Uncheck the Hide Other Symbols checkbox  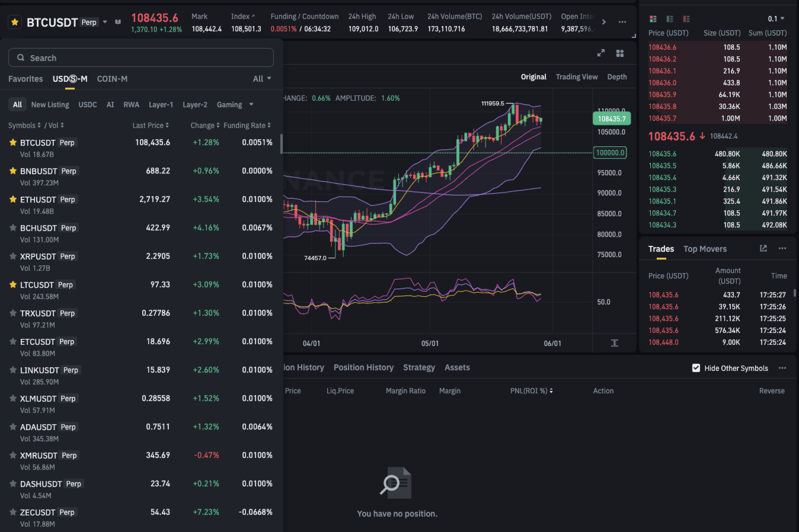[x=696, y=368]
